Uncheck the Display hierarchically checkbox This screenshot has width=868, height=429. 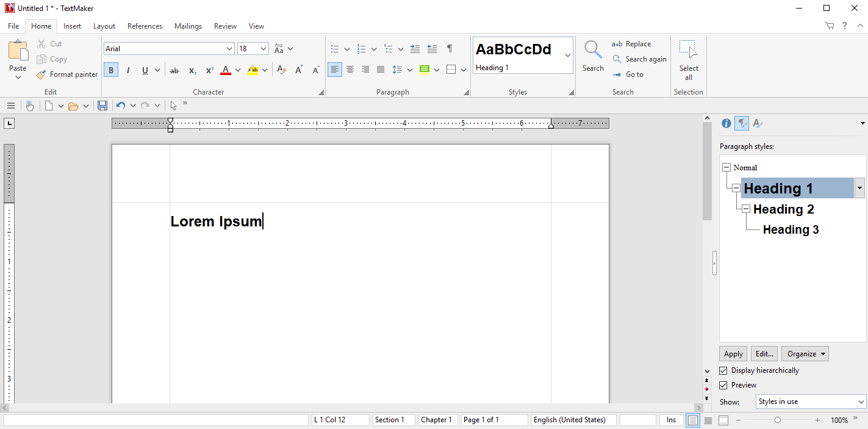[723, 370]
